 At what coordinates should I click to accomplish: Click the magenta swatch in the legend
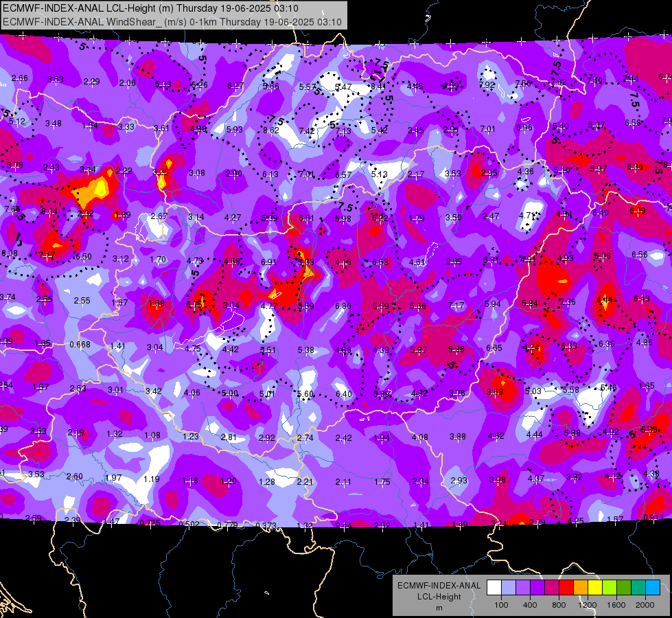pyautogui.click(x=552, y=588)
